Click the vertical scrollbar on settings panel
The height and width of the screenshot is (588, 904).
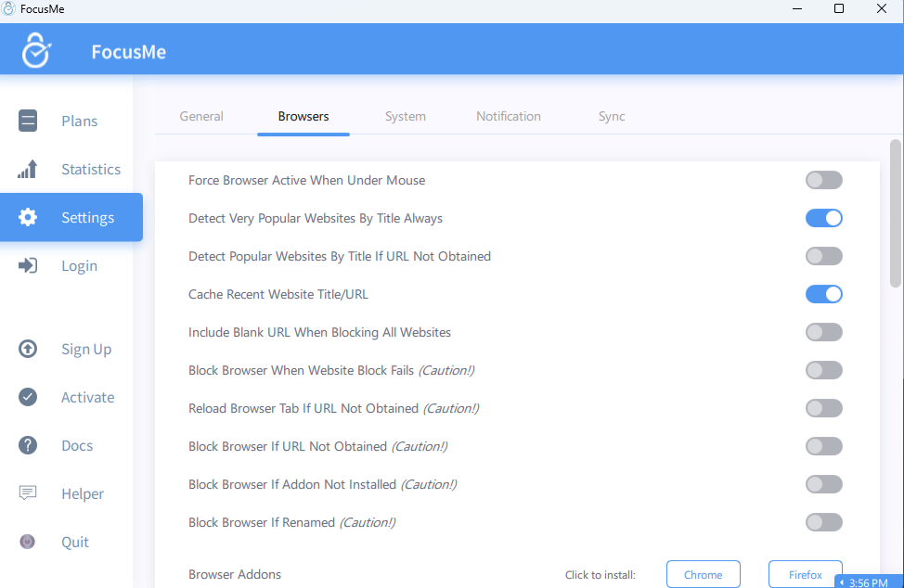pos(895,213)
